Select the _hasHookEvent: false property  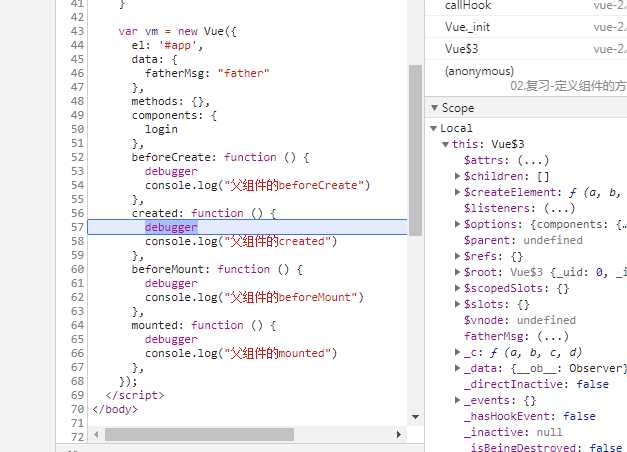530,416
